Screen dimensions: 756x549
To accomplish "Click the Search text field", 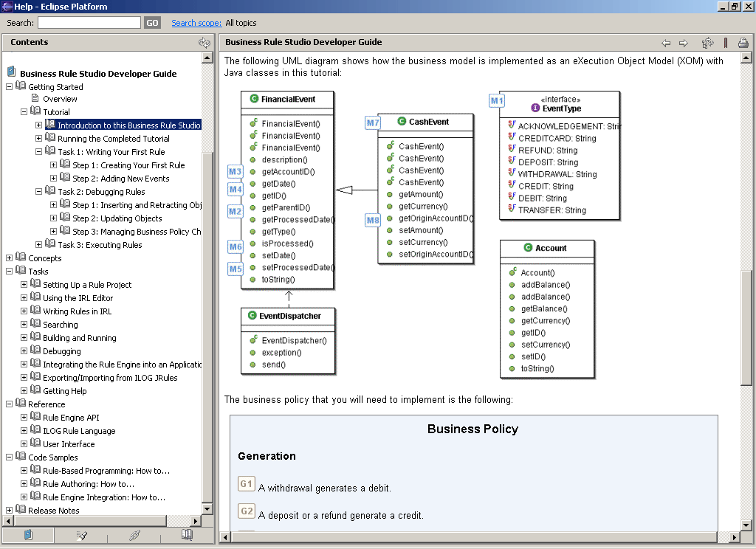I will [89, 23].
